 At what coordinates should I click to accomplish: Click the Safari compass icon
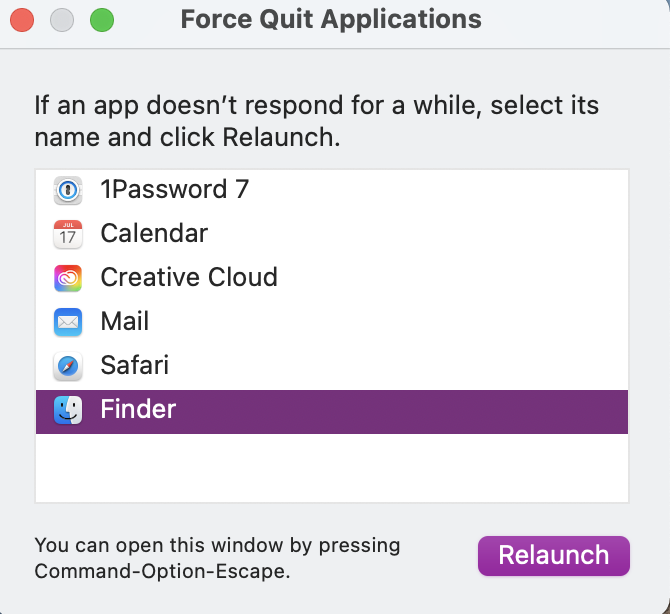click(x=67, y=366)
